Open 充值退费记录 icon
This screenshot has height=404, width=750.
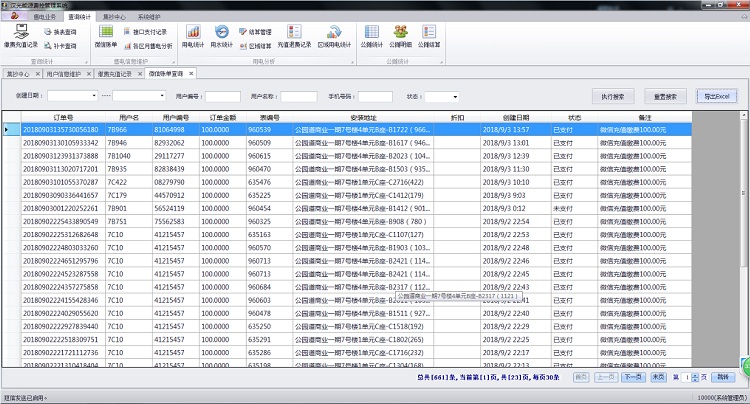tap(294, 36)
